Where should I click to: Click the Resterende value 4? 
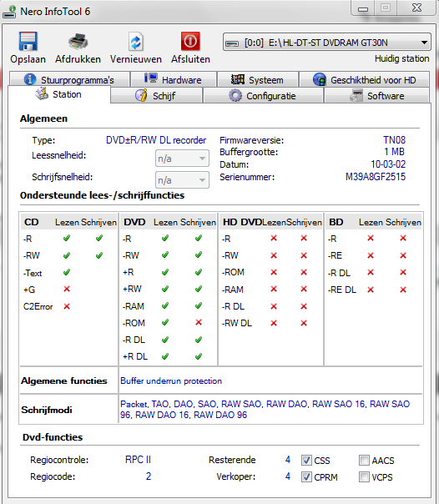pos(288,460)
